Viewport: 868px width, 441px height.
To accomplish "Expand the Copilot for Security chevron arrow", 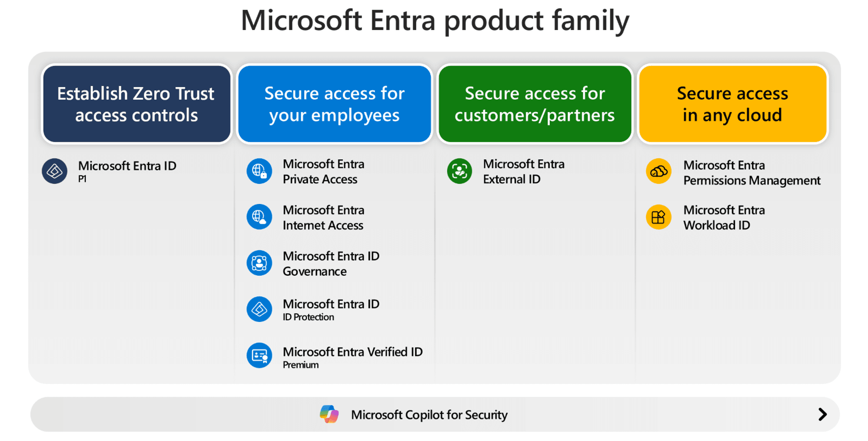I will point(822,414).
